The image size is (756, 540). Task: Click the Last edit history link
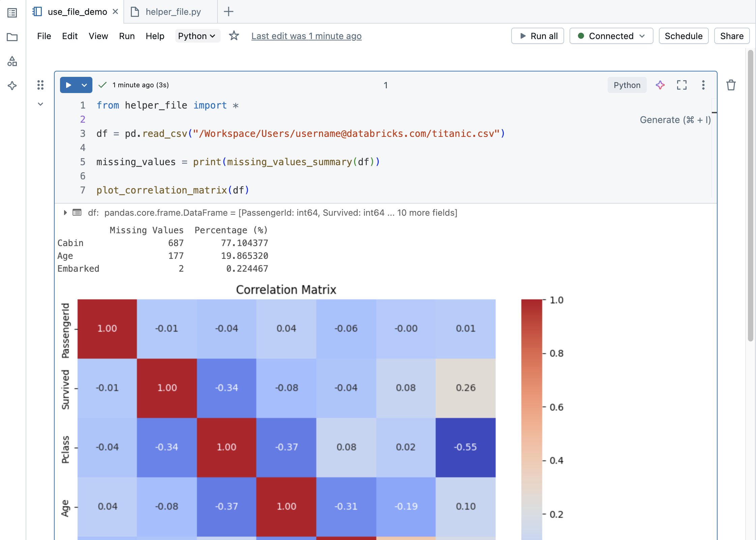306,36
